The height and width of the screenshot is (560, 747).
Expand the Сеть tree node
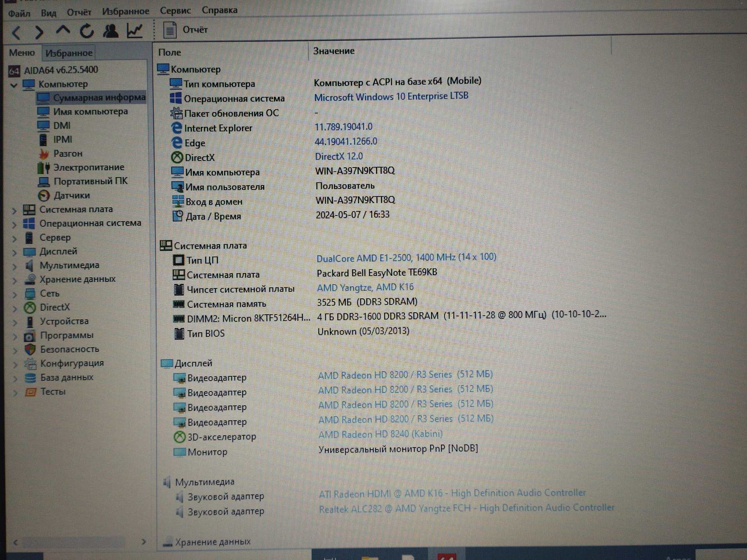15,295
